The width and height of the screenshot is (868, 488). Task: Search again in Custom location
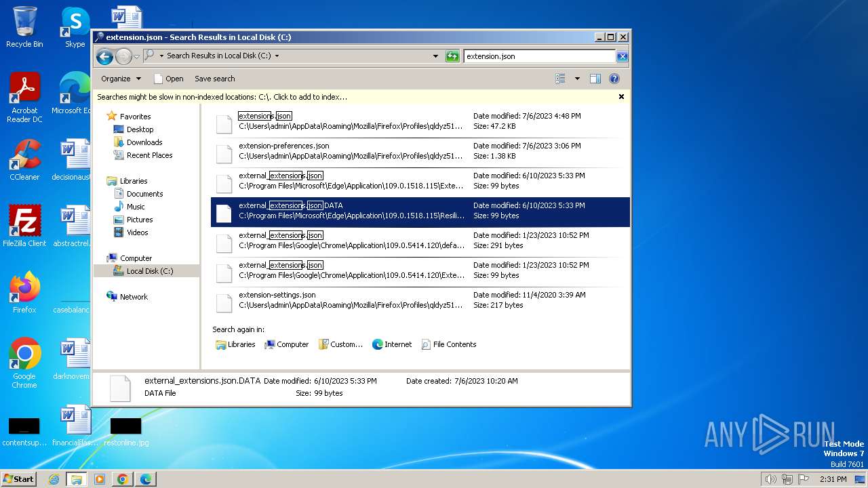(341, 344)
